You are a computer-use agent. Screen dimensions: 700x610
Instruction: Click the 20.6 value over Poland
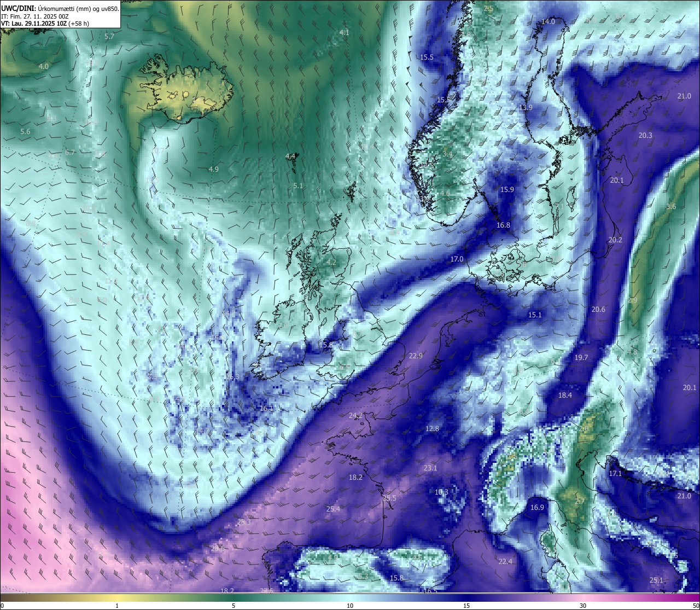tap(598, 310)
